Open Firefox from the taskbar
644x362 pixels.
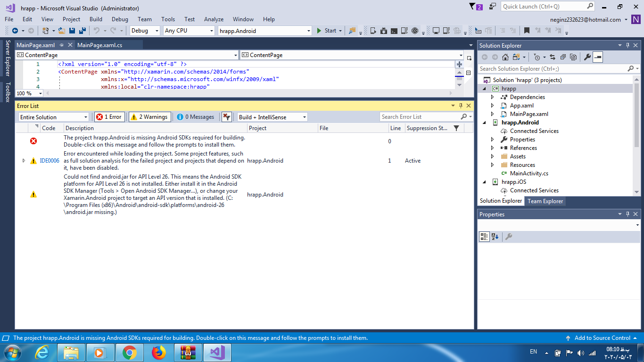tap(159, 353)
